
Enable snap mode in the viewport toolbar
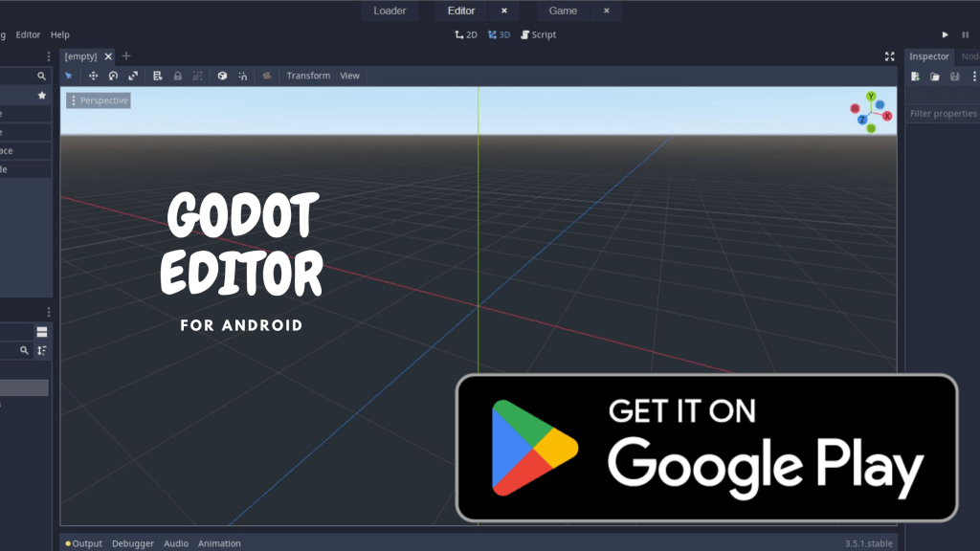[x=244, y=76]
